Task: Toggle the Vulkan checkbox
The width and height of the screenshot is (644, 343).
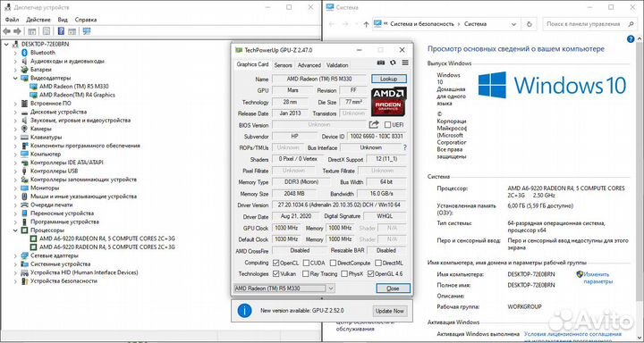Action: pyautogui.click(x=276, y=273)
